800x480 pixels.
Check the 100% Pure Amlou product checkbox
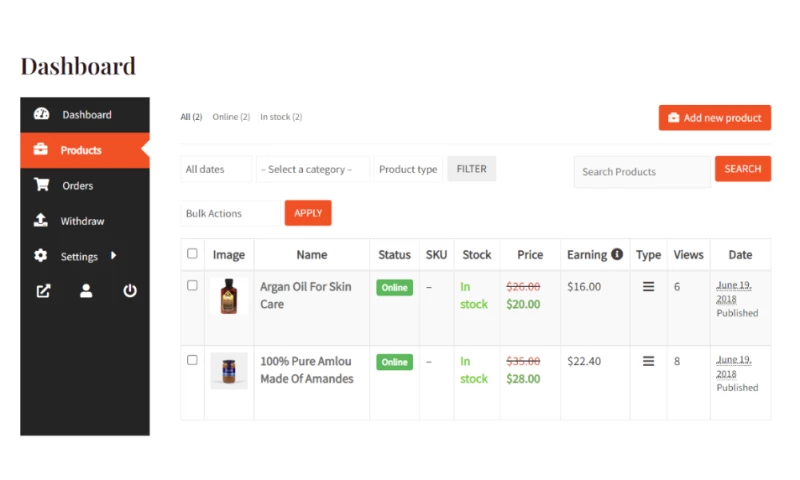pos(192,360)
